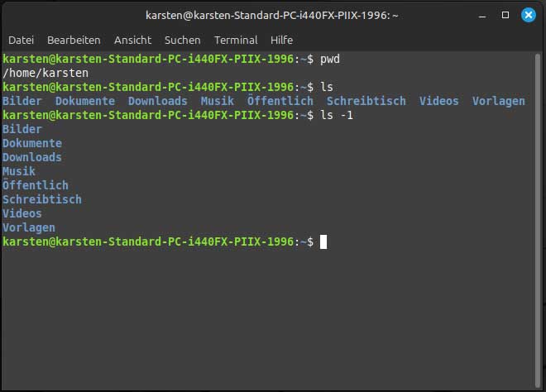
Task: Maximize the terminal window
Action: click(505, 15)
